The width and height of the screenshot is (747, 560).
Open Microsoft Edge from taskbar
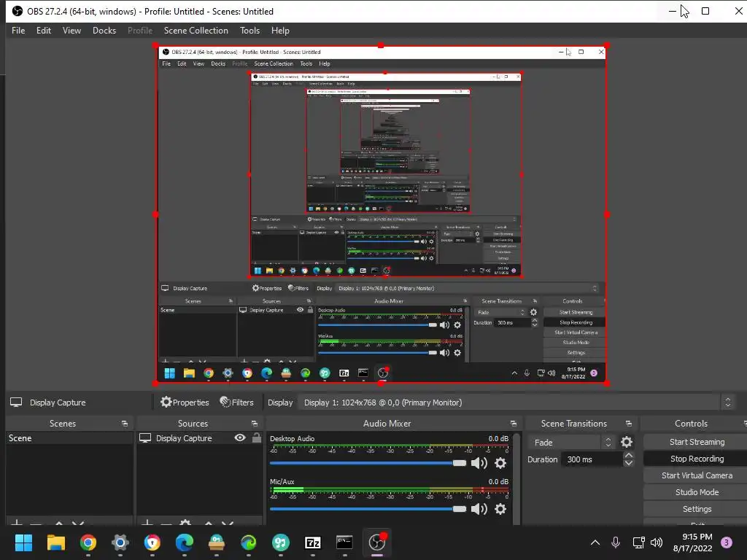pos(185,542)
